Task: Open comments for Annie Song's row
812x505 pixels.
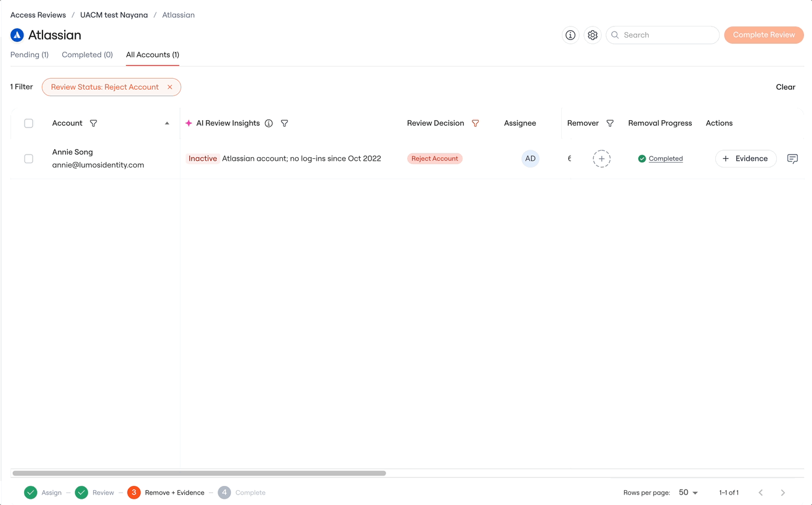Action: pyautogui.click(x=793, y=159)
